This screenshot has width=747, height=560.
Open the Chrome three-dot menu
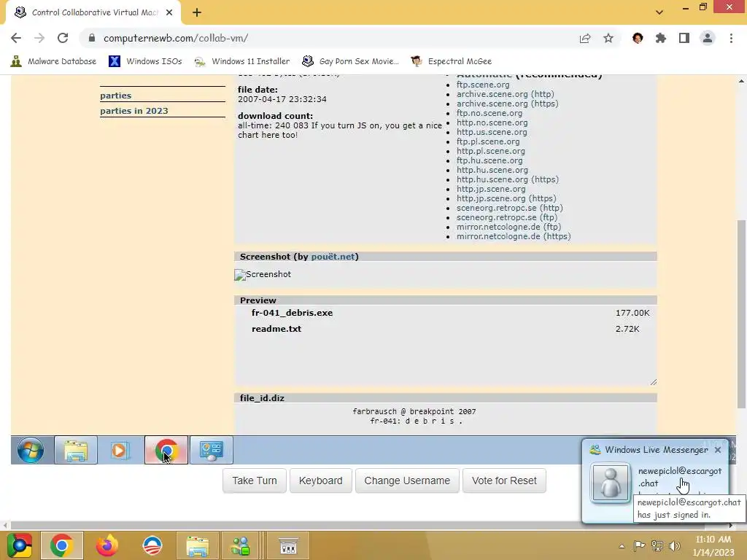[731, 38]
